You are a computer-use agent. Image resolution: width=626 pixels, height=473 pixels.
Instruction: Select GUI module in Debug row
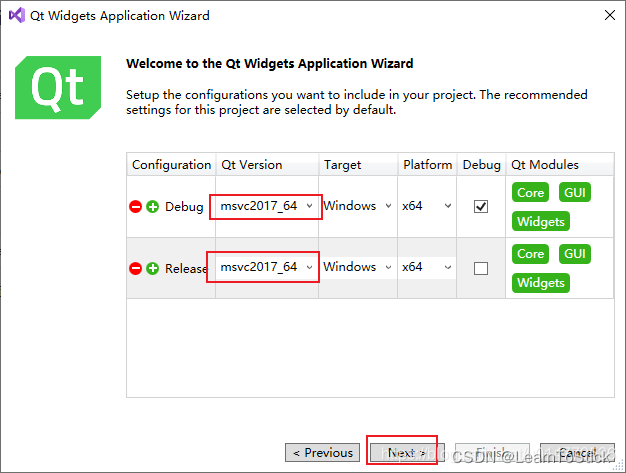tap(574, 192)
